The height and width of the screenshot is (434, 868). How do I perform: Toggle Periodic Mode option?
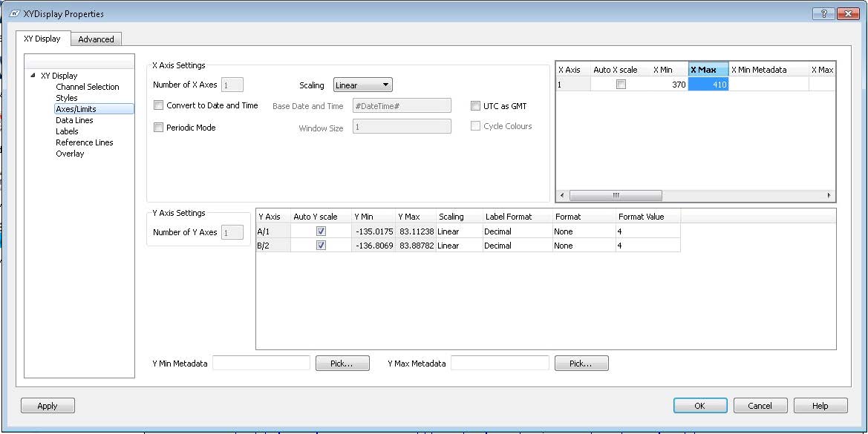158,126
